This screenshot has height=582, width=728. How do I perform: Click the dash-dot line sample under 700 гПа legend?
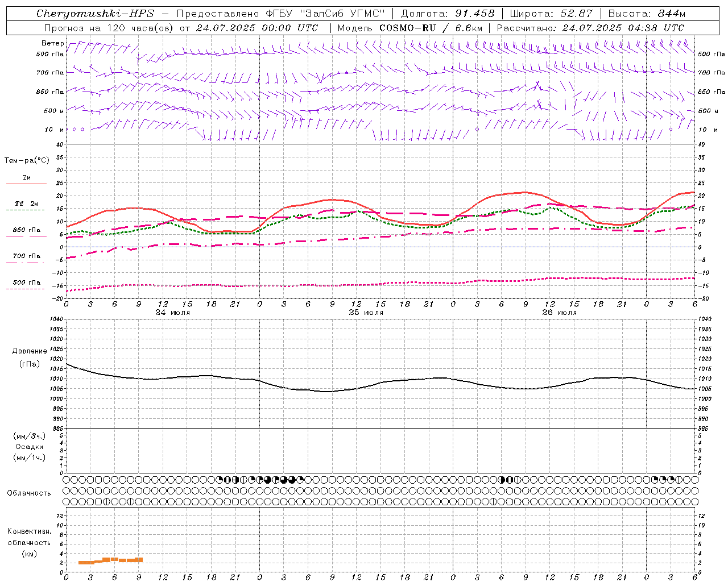click(26, 263)
